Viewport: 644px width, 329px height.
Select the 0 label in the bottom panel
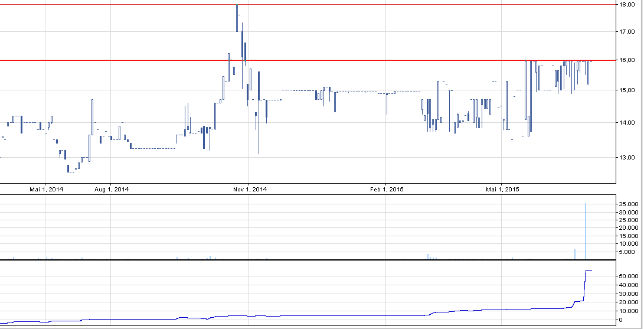620,320
